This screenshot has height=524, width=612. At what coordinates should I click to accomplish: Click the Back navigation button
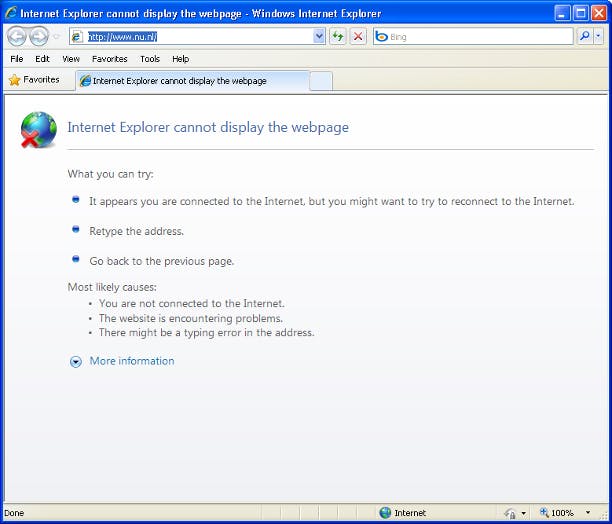(17, 37)
